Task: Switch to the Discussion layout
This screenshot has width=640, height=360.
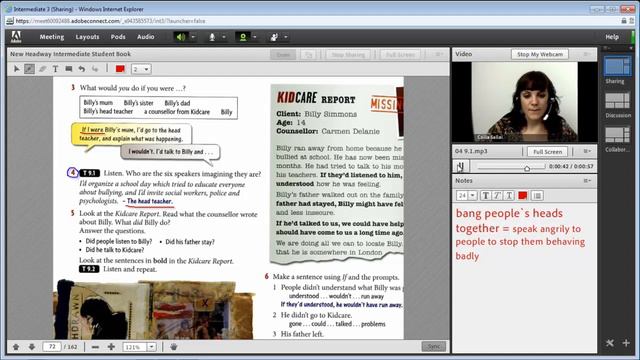Action: (x=617, y=101)
